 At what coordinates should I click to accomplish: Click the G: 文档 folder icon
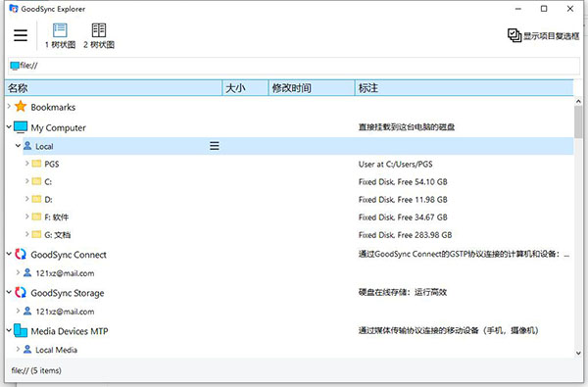click(x=36, y=235)
